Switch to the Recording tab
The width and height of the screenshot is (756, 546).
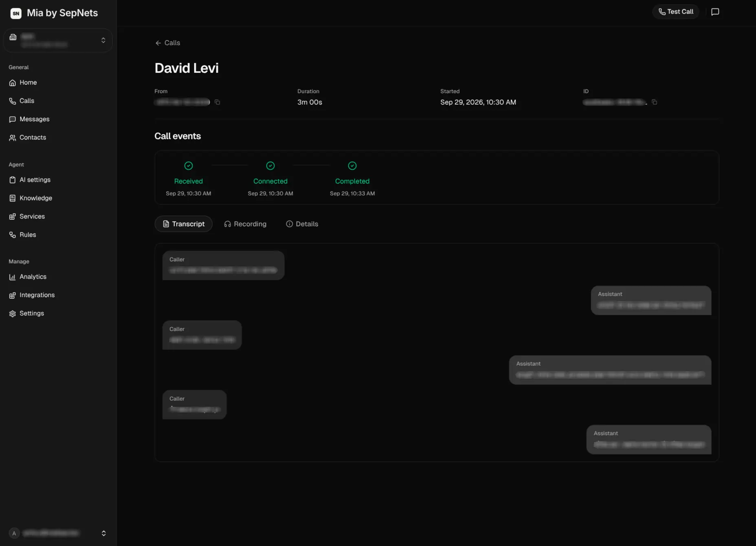click(245, 224)
